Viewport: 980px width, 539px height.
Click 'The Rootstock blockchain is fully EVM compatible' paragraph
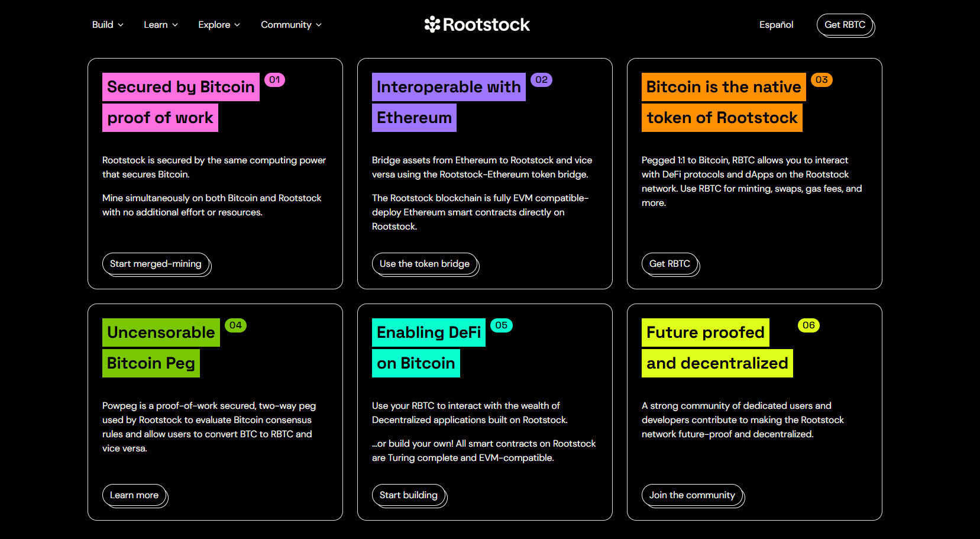coord(480,212)
